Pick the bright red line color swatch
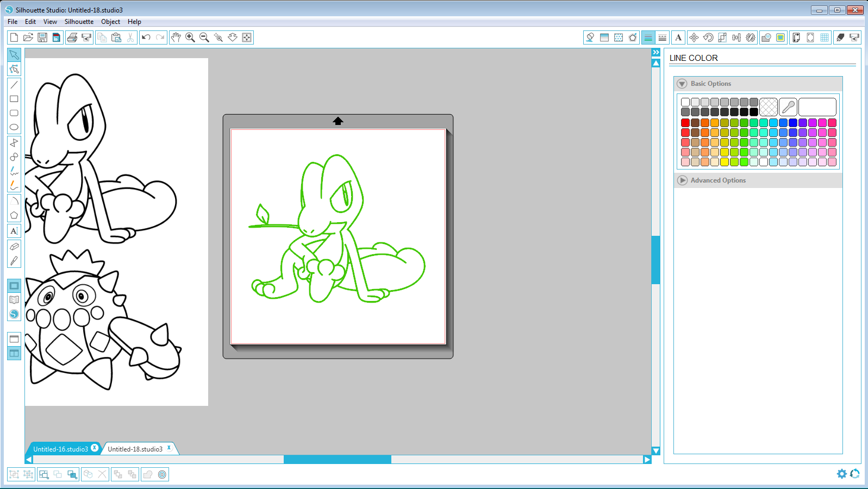Screen dimensions: 868x489 [x=685, y=123]
